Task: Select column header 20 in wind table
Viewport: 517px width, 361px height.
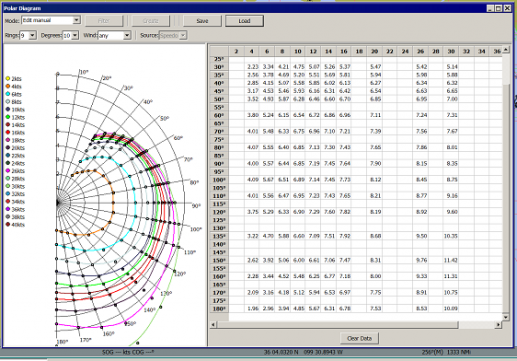Action: tap(374, 51)
